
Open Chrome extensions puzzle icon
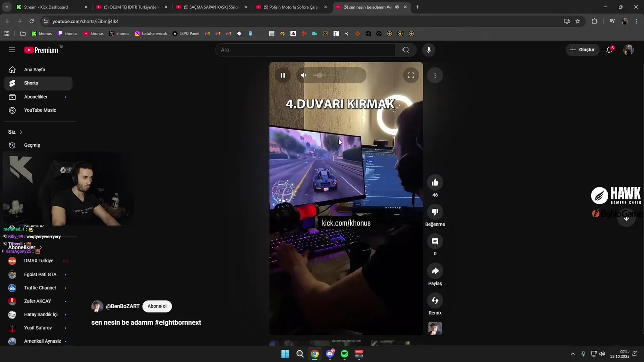pos(595,21)
